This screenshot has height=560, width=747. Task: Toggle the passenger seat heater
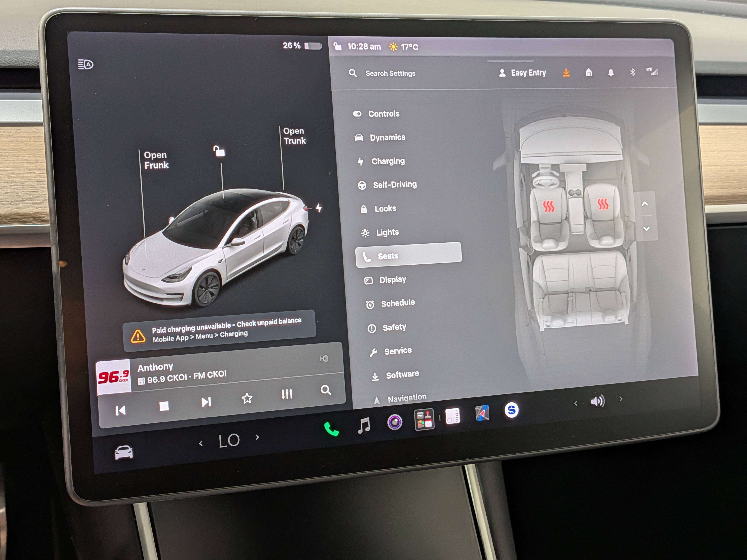click(x=603, y=204)
